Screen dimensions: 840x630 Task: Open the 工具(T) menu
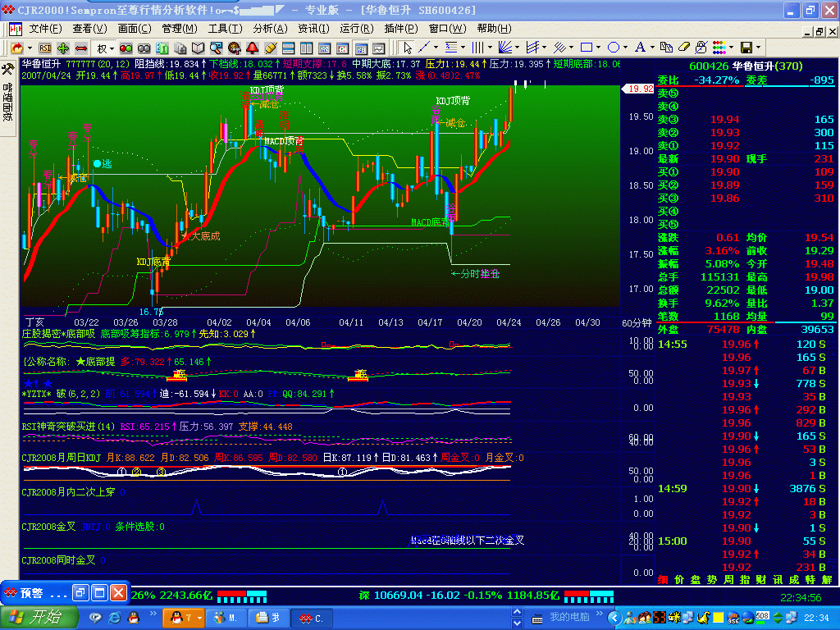coord(224,29)
